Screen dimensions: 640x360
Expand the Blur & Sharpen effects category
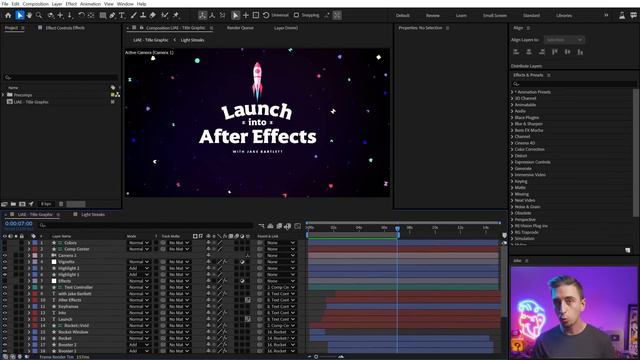pos(512,124)
